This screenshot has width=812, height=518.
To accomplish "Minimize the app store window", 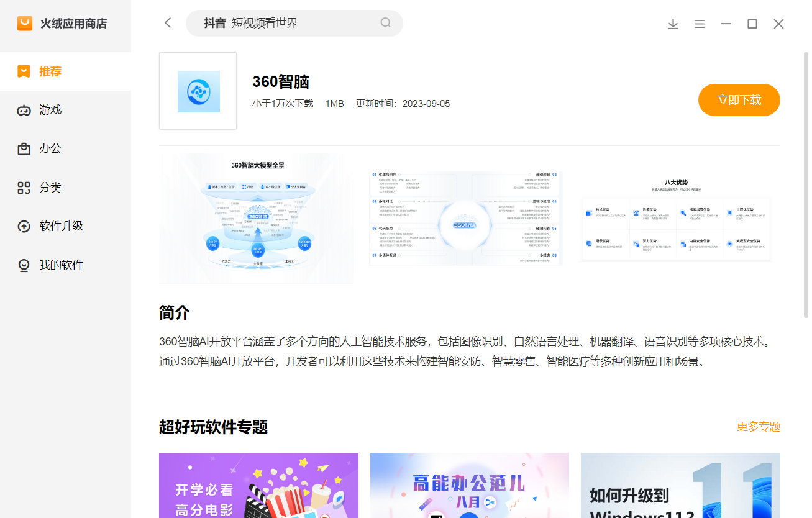I will [x=726, y=24].
